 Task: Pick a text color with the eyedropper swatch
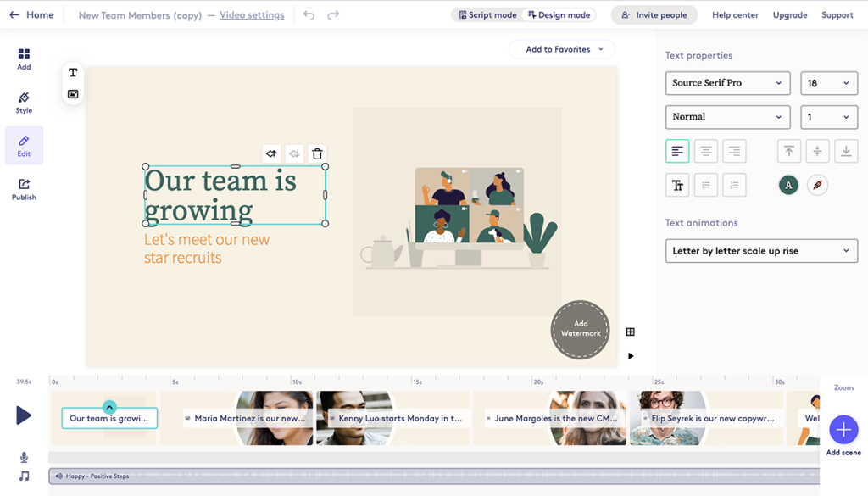(x=816, y=184)
